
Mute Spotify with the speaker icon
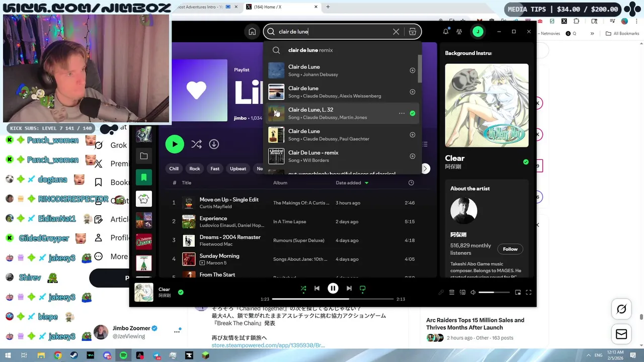pyautogui.click(x=472, y=292)
